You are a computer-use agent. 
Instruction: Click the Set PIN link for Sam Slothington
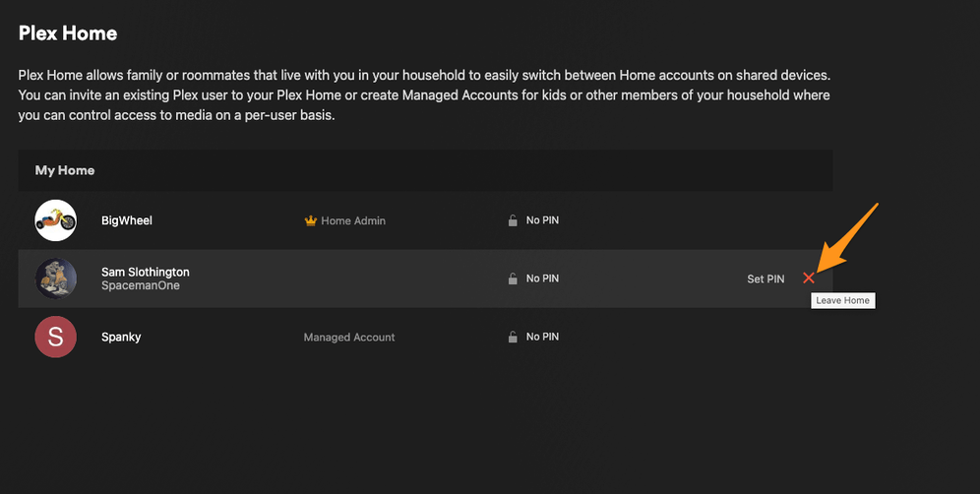coord(766,278)
